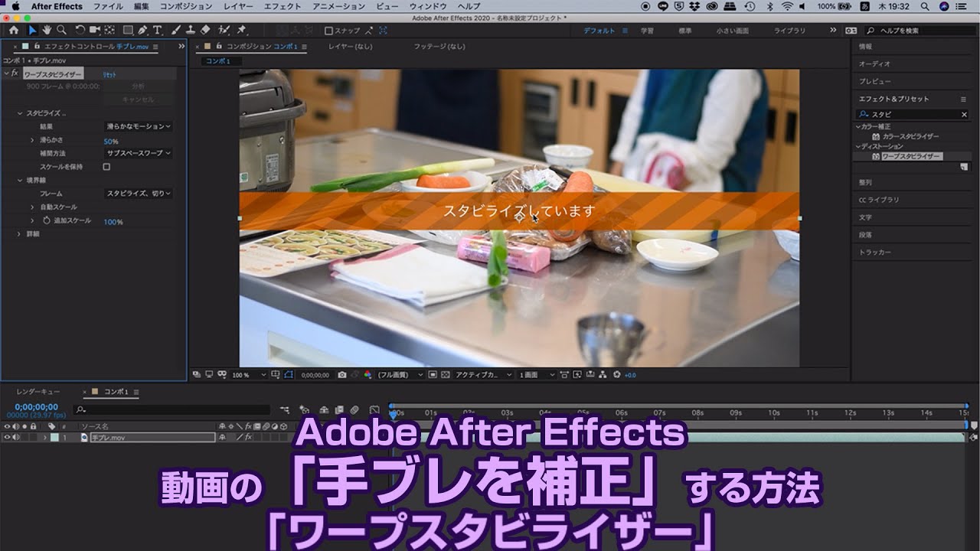The height and width of the screenshot is (551, 980).
Task: Select the Clone Stamp tool
Action: (190, 31)
